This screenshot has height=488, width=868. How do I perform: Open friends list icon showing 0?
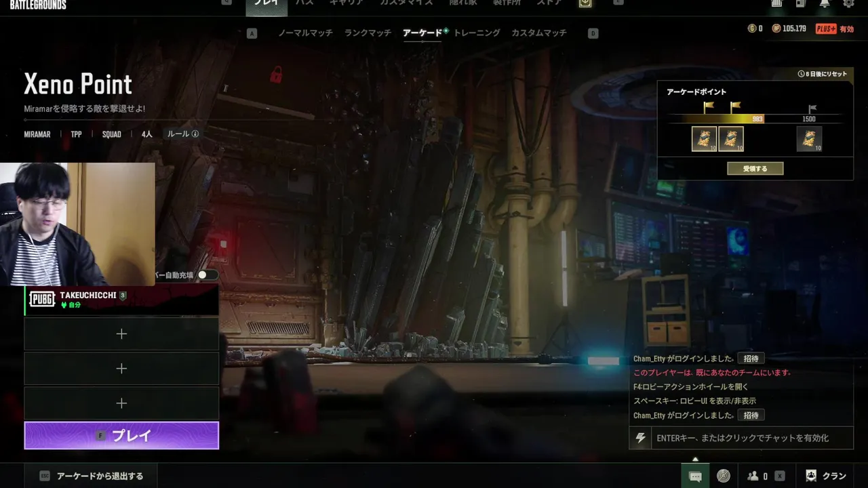(x=757, y=476)
